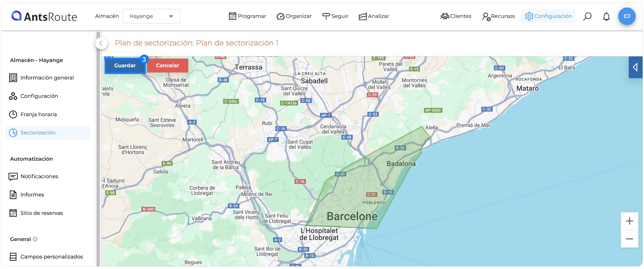644x269 pixels.
Task: Expand the blue right side panel arrow
Action: point(635,67)
